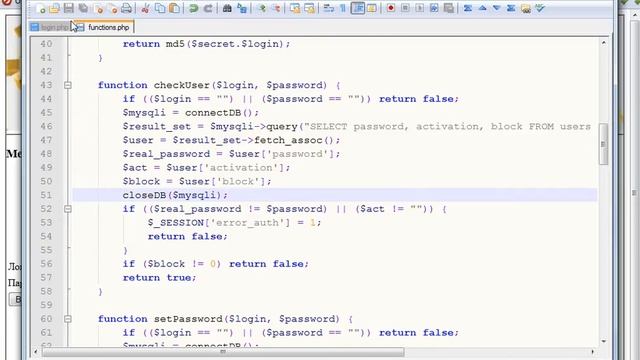This screenshot has height=360, width=640.
Task: Stop macro recording square icon
Action: click(x=405, y=8)
